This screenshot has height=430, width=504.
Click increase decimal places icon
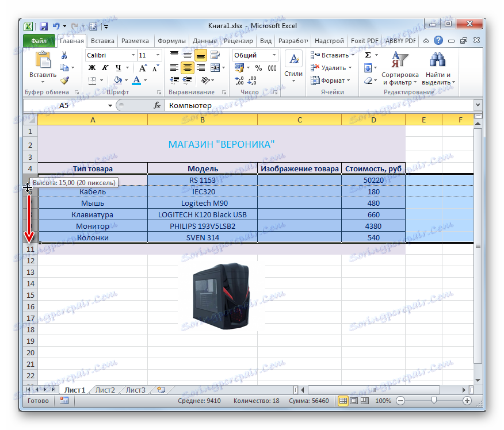tap(239, 80)
